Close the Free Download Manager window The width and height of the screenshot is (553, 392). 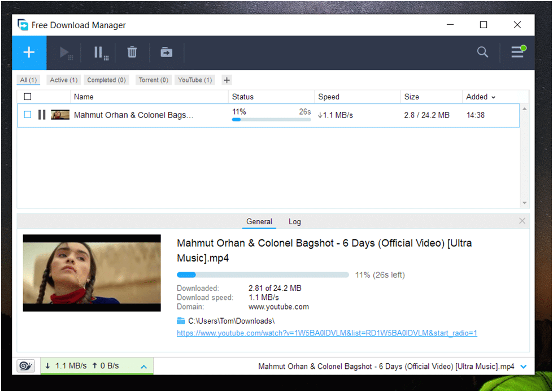517,25
